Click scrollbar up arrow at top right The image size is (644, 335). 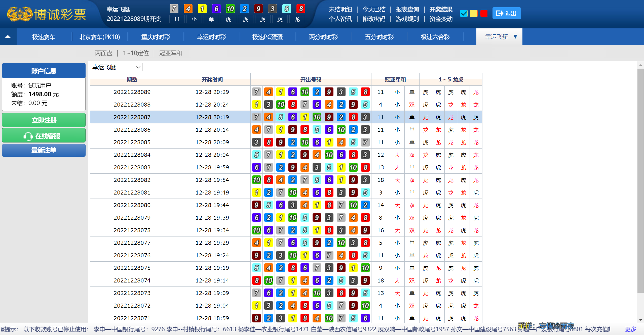[640, 65]
